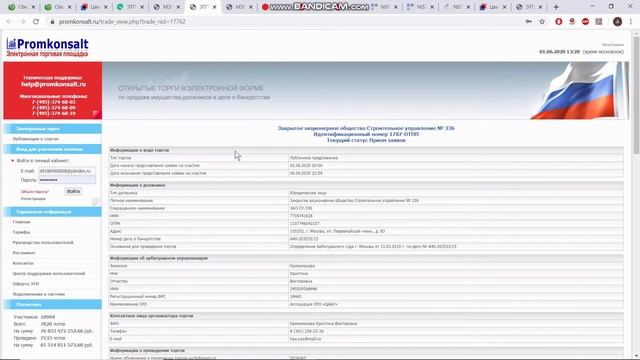The image size is (640, 360).
Task: Open the AdBlock extension icon
Action: click(585, 22)
